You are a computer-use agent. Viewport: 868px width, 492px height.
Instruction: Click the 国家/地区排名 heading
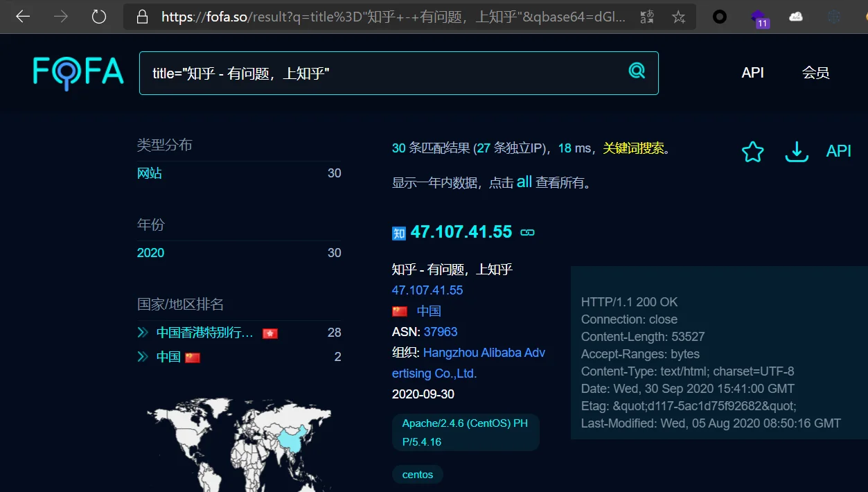click(180, 304)
